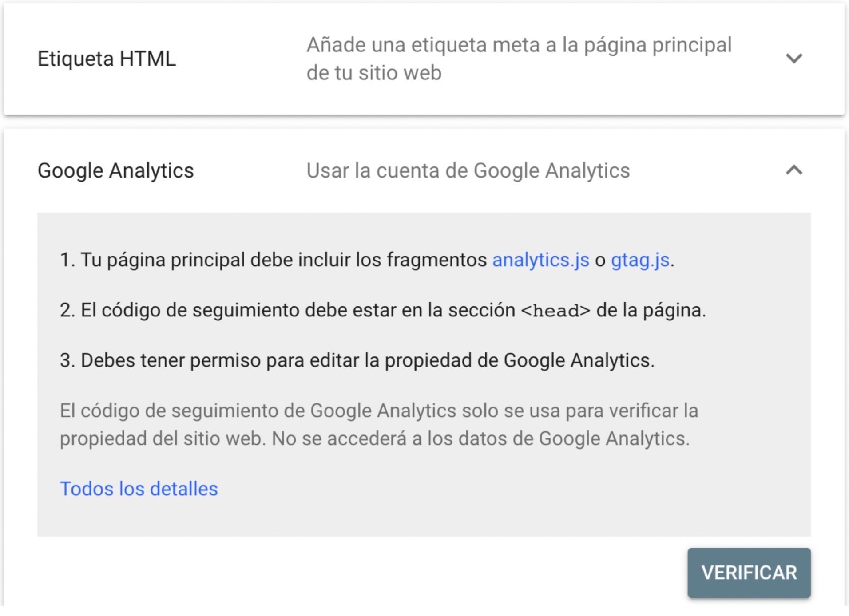Click the 'Añade una etiqueta meta' description
This screenshot has height=616, width=849.
[519, 45]
